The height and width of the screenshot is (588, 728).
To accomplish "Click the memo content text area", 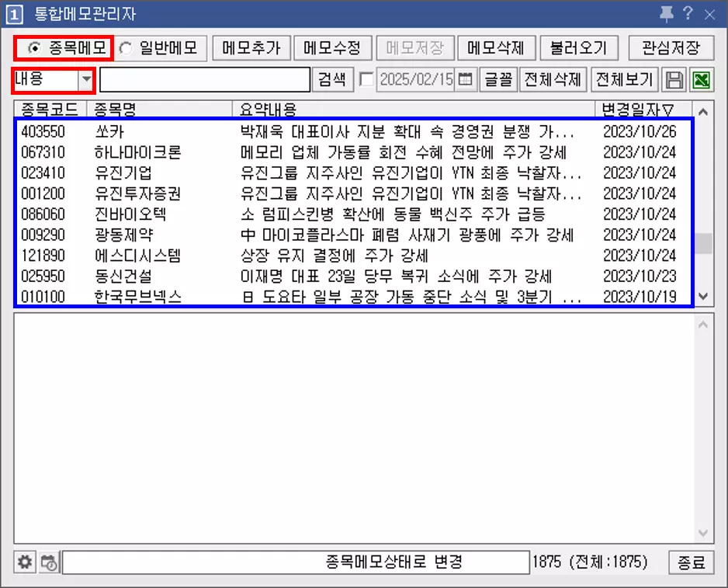I will 355,428.
